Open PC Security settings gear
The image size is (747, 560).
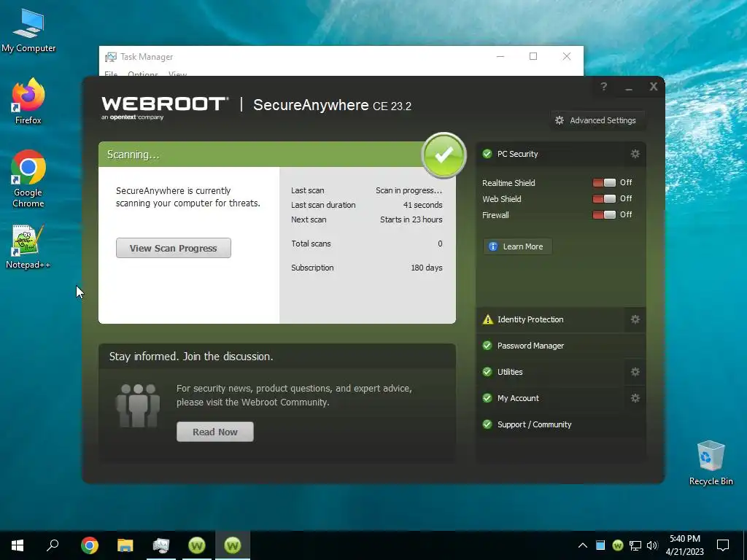pos(635,154)
